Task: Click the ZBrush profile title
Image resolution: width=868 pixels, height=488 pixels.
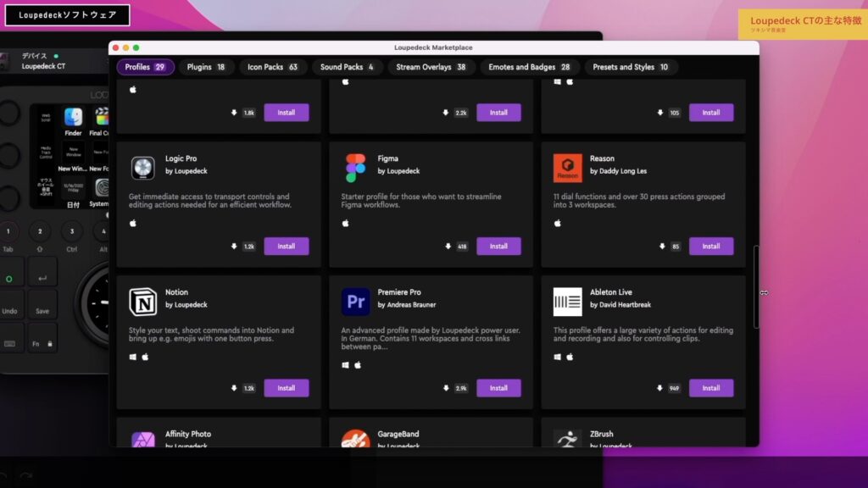Action: (x=601, y=434)
